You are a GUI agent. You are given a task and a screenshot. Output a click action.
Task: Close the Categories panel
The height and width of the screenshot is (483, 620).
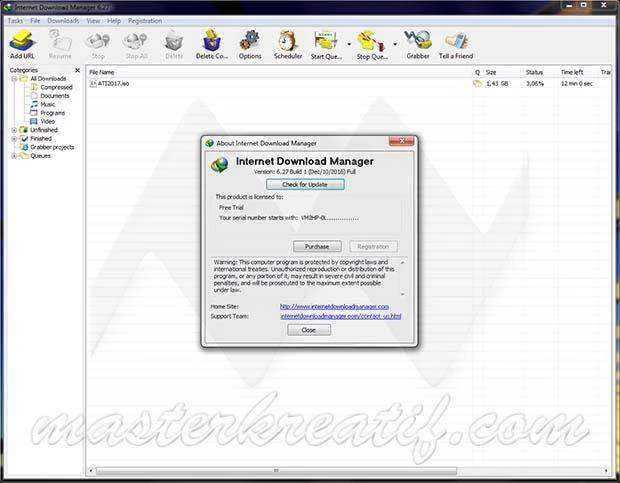coord(78,70)
